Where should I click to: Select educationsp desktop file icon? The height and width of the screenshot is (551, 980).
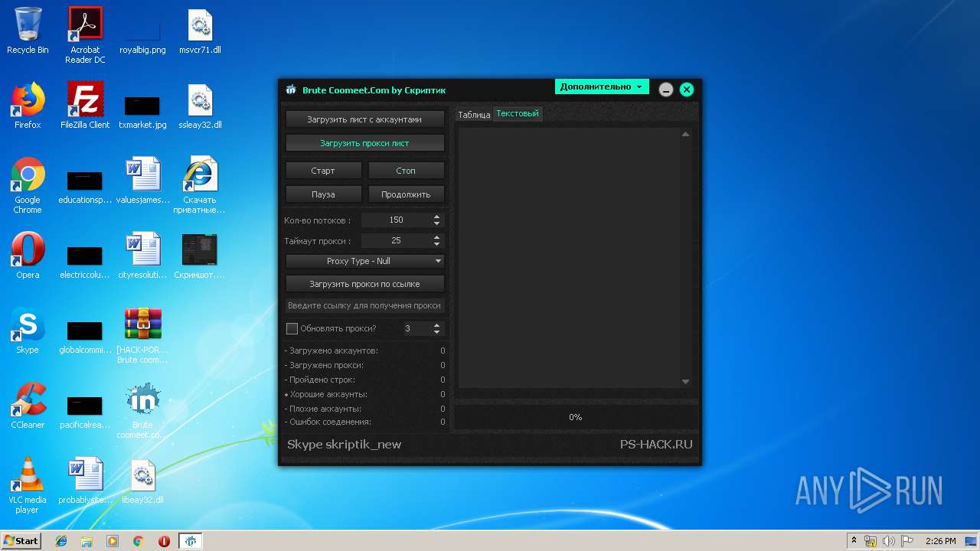85,185
